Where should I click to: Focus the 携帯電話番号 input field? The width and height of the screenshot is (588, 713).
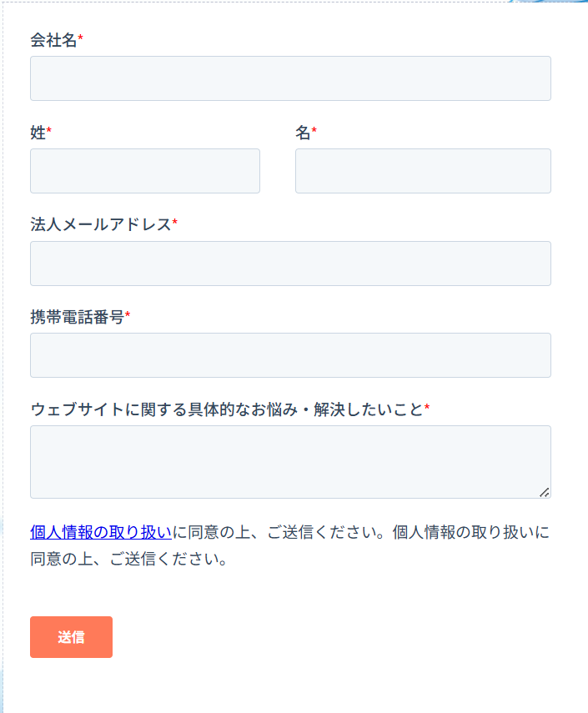pyautogui.click(x=290, y=355)
